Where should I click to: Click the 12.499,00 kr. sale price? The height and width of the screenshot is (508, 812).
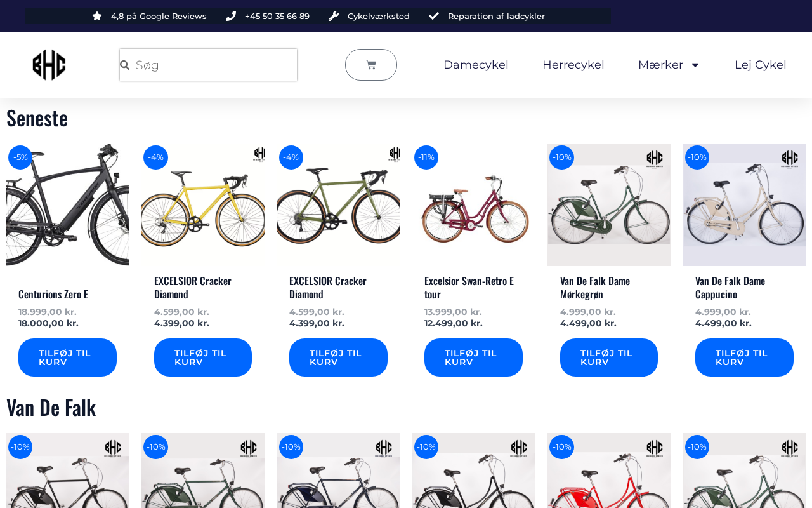[x=454, y=323]
